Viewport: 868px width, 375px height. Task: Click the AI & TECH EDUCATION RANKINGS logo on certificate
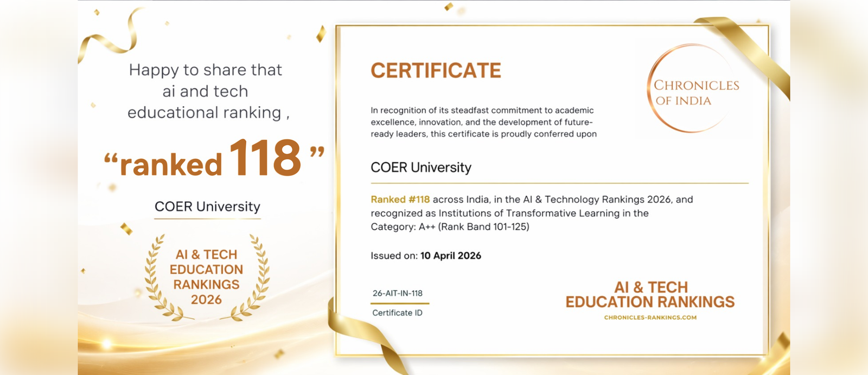point(650,295)
